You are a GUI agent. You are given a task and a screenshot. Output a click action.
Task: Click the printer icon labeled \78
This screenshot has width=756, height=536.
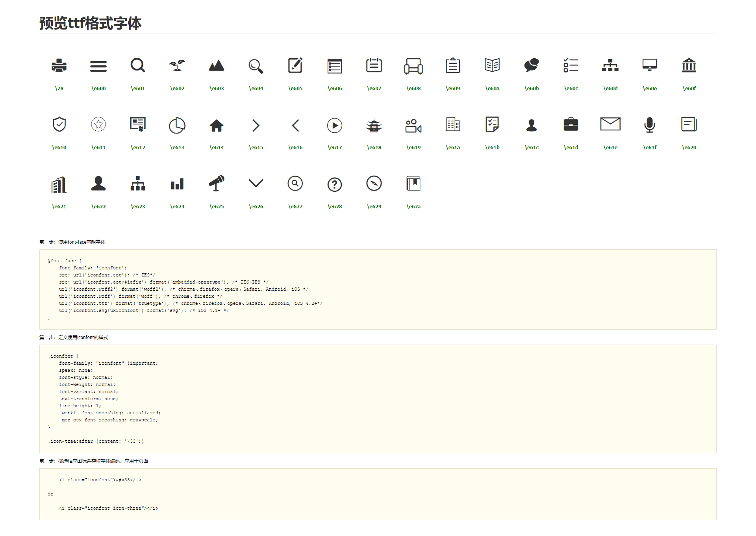point(59,65)
